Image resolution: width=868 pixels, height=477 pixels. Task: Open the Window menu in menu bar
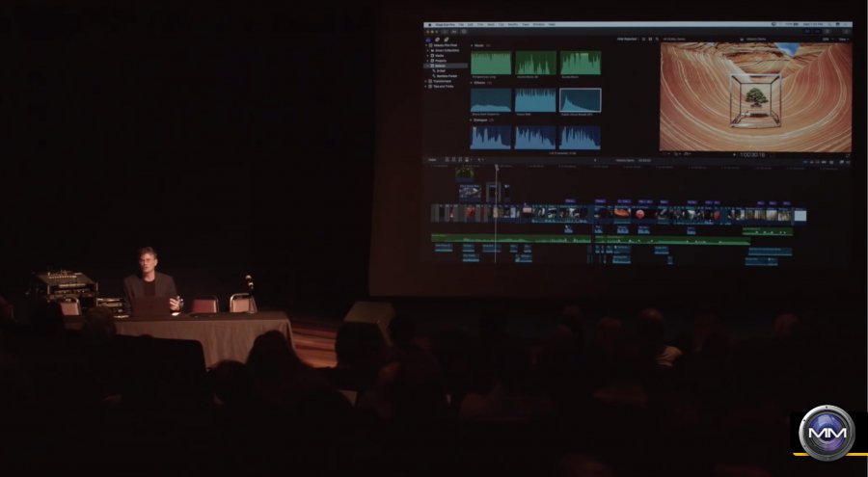(538, 24)
